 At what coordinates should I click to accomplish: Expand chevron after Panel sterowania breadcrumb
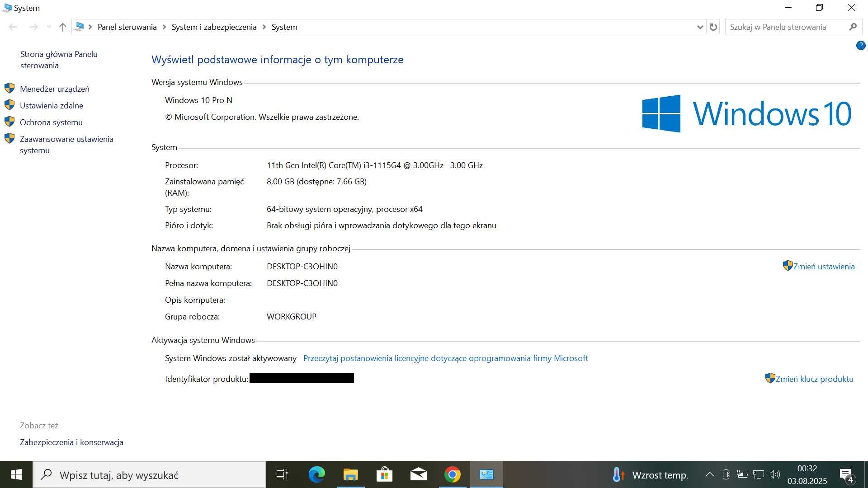point(164,27)
